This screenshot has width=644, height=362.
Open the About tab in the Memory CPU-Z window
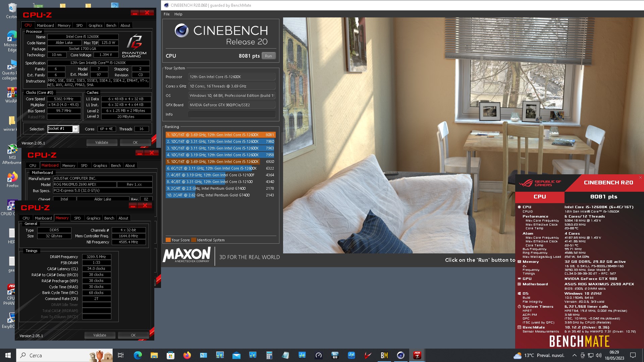point(123,218)
